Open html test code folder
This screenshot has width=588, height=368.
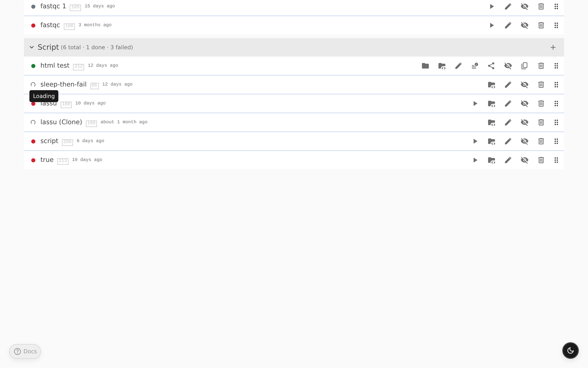click(x=442, y=66)
